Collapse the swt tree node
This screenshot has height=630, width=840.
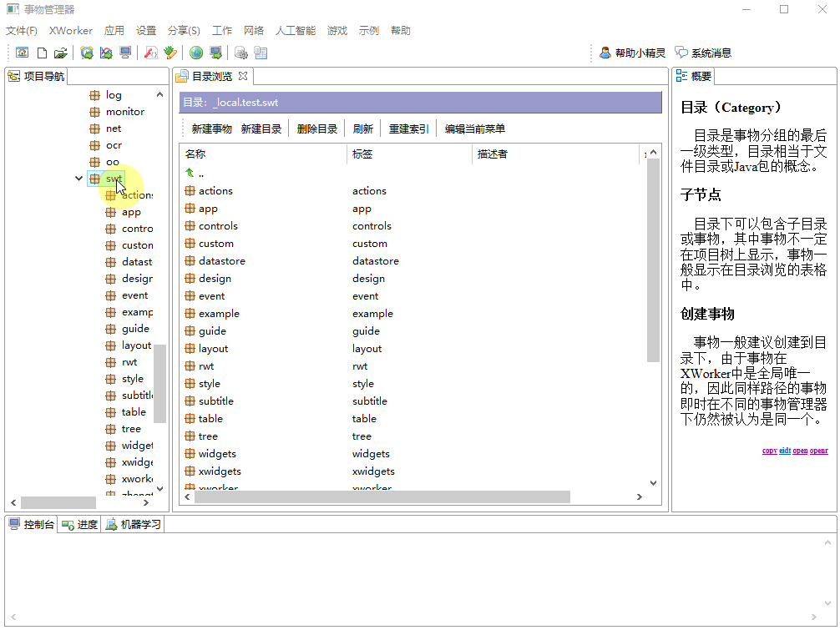point(78,179)
